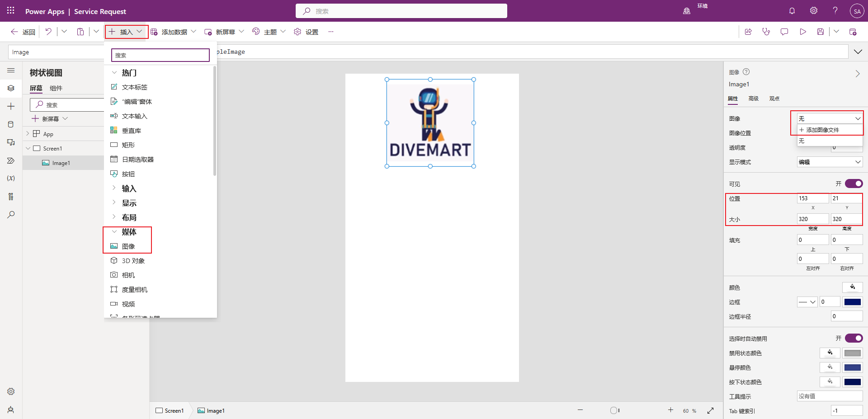Open the notifications bell
Screen dimensions: 868x419
click(x=792, y=11)
